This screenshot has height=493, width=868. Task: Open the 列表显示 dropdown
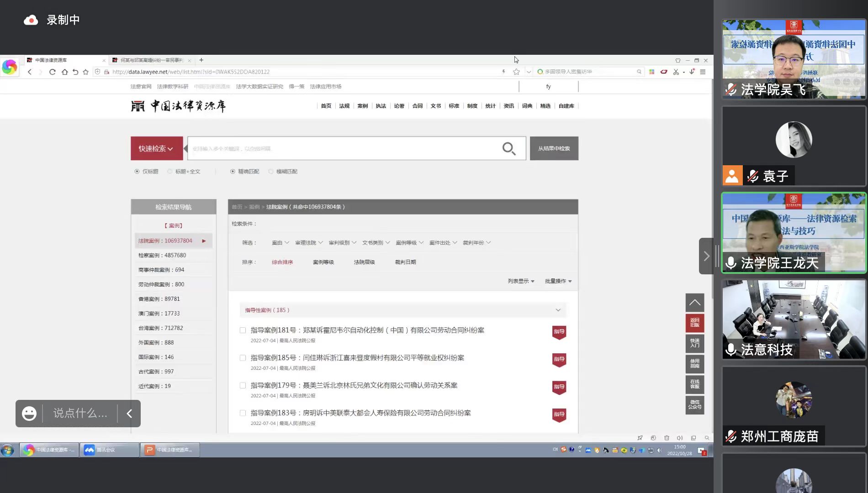pyautogui.click(x=521, y=281)
